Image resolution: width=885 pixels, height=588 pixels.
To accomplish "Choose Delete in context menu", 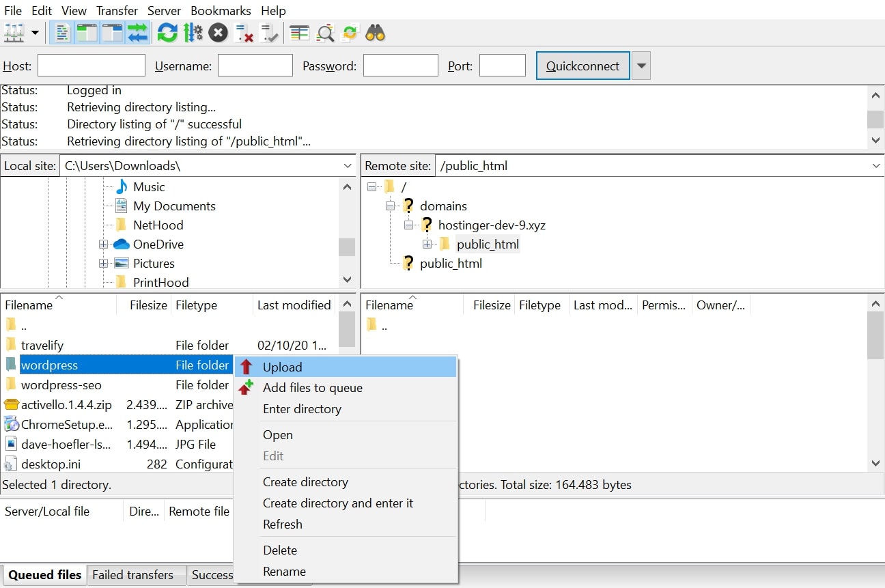I will [x=345, y=550].
